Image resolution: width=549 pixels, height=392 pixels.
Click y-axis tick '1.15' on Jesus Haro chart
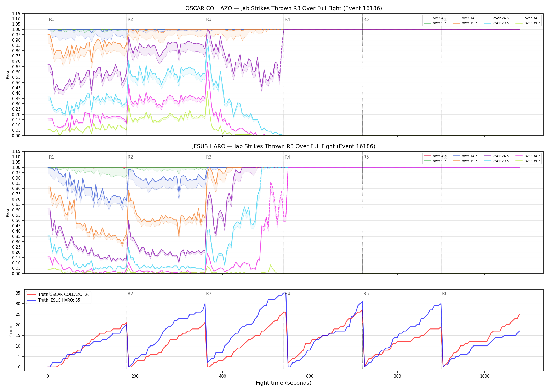coord(16,152)
